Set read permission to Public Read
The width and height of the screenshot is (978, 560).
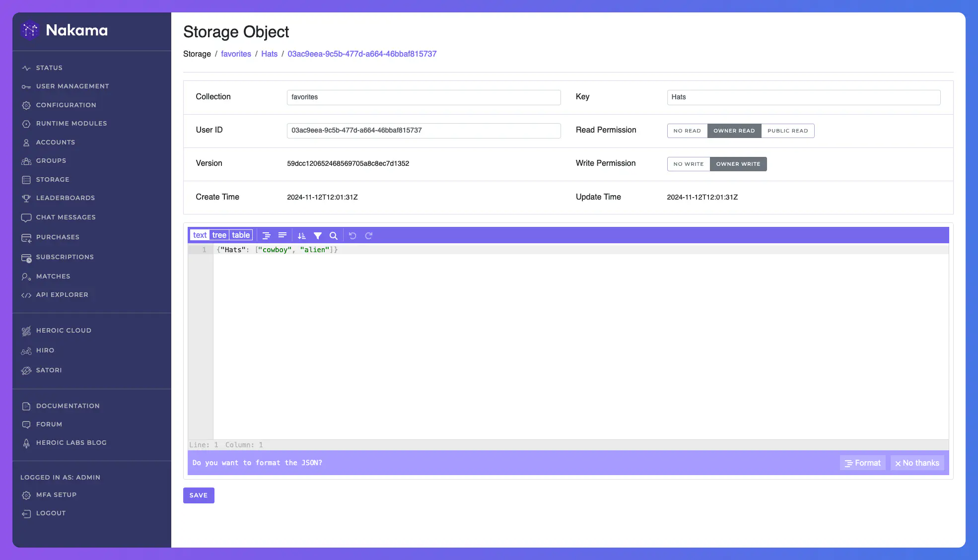(788, 131)
